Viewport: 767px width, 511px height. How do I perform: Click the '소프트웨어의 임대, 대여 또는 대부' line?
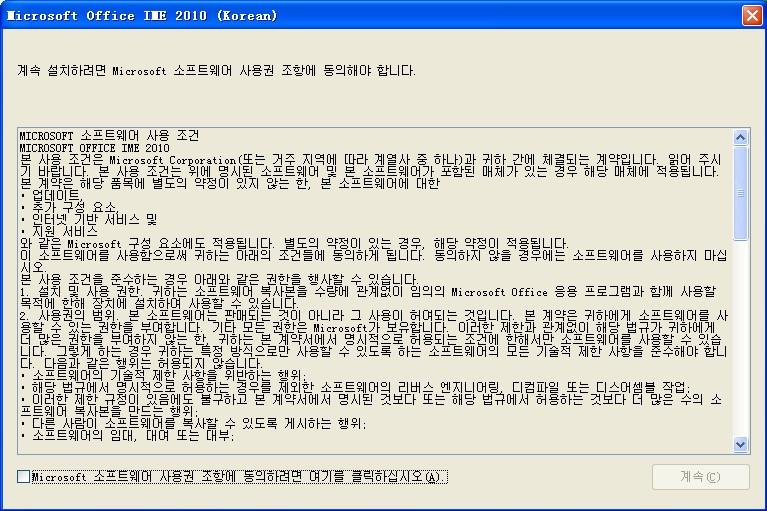(x=128, y=435)
